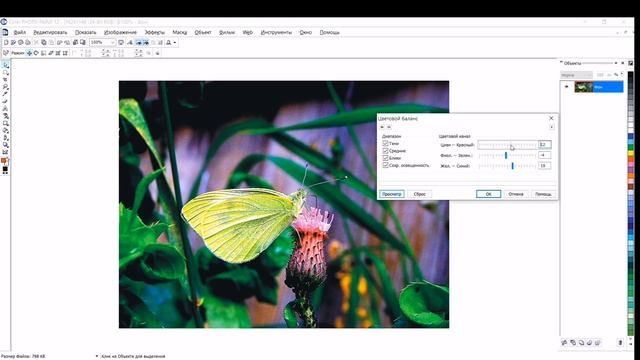
Task: Close the Цветовой баланс dialog with X
Action: click(x=551, y=118)
